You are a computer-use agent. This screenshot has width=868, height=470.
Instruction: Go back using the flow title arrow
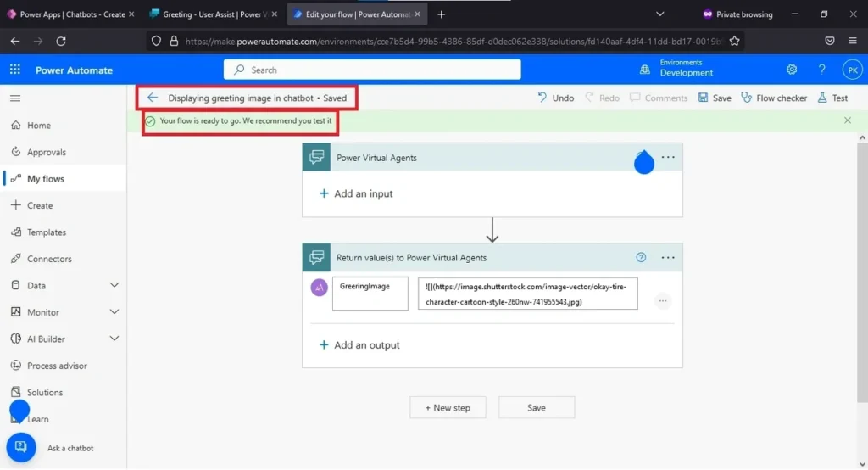click(x=153, y=98)
